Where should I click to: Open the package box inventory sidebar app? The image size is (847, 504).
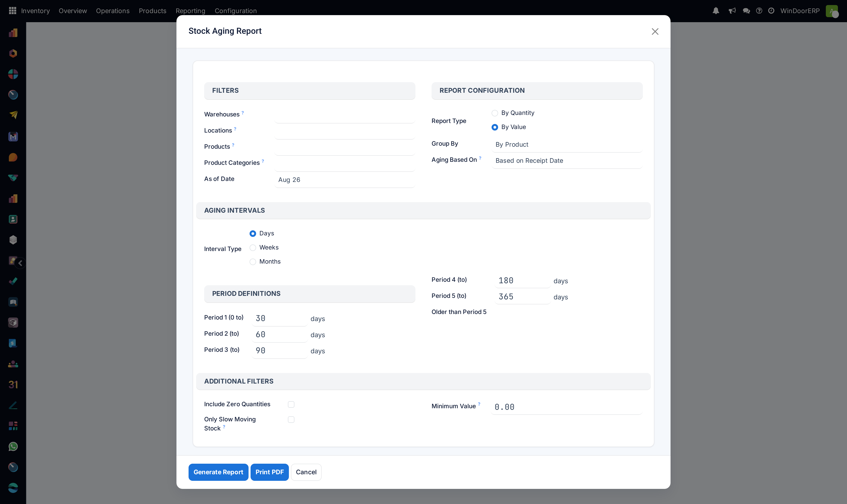pyautogui.click(x=13, y=322)
